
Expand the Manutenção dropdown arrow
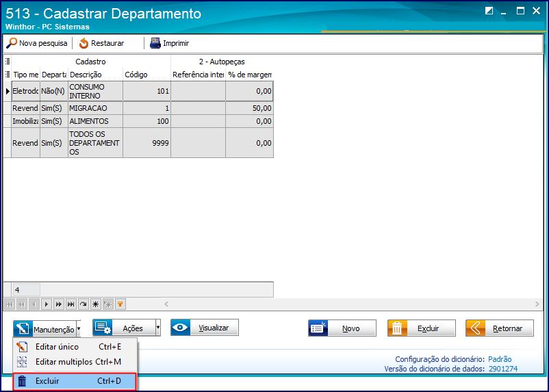(x=79, y=328)
